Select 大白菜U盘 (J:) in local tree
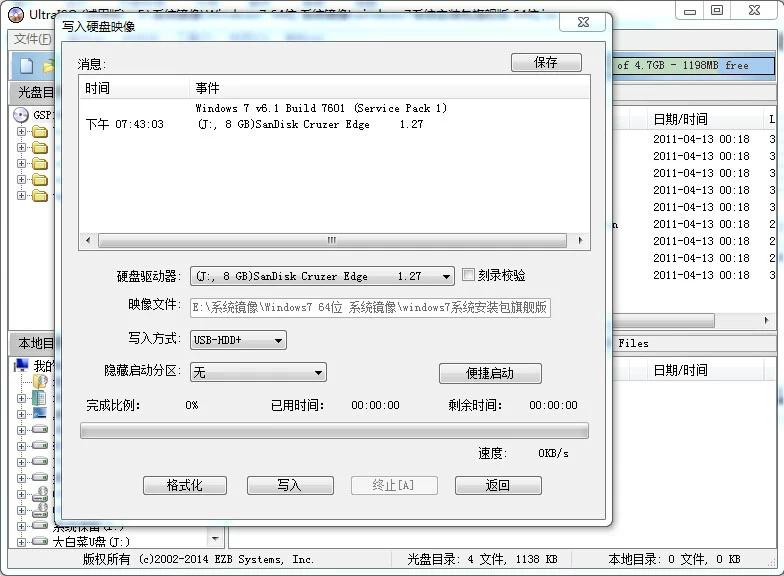784x576 pixels. tap(91, 542)
